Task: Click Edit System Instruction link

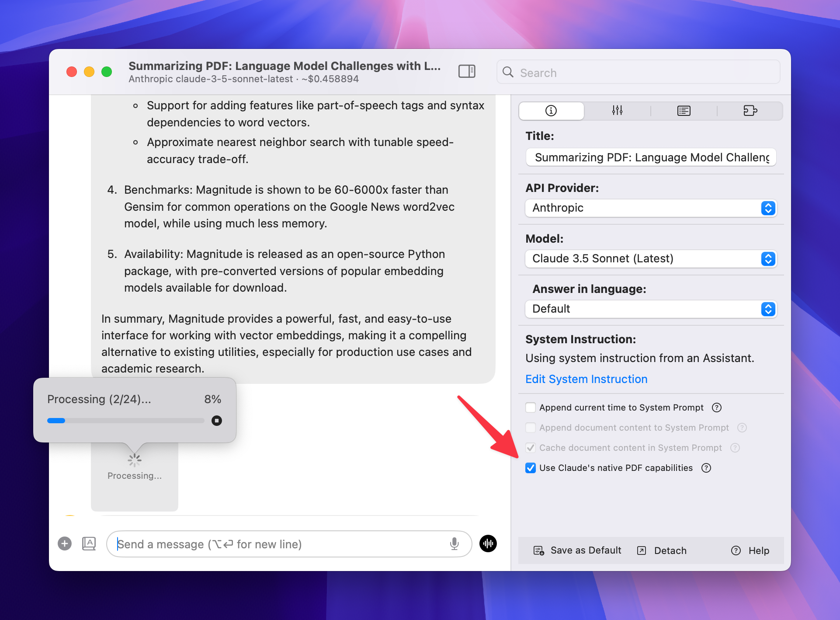Action: click(586, 379)
